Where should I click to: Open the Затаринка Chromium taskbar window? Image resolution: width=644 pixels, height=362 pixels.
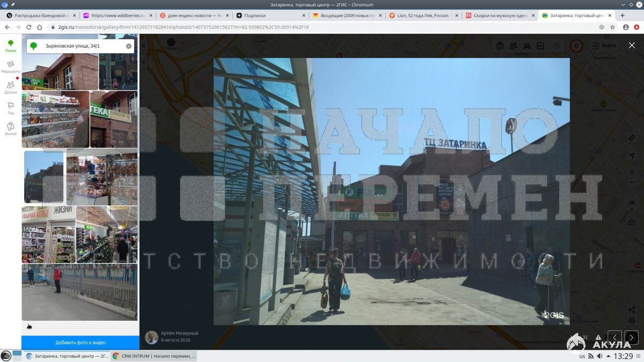(x=67, y=356)
